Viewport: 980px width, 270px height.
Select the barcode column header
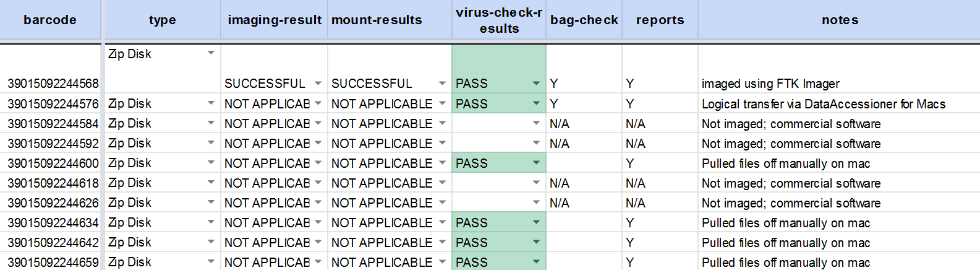click(x=50, y=20)
